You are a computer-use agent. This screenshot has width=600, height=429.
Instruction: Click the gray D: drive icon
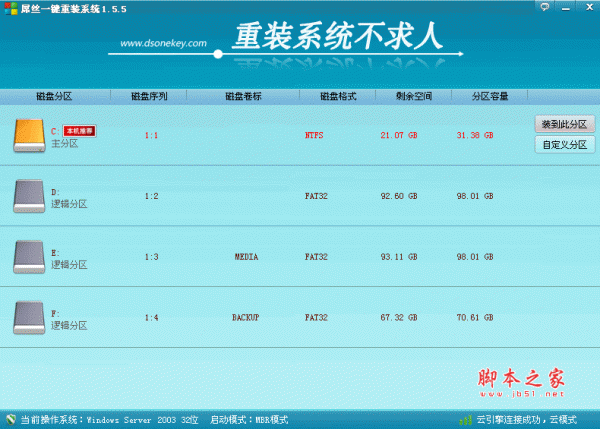(x=29, y=196)
